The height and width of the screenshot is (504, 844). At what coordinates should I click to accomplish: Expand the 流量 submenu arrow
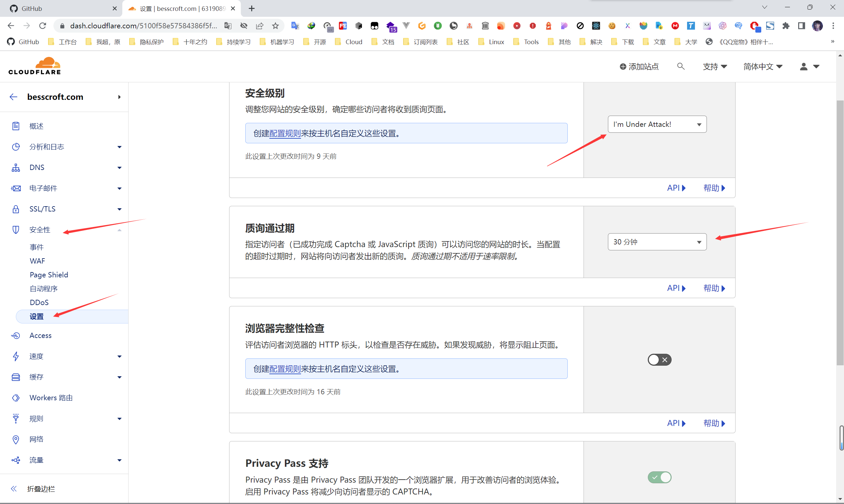point(119,460)
